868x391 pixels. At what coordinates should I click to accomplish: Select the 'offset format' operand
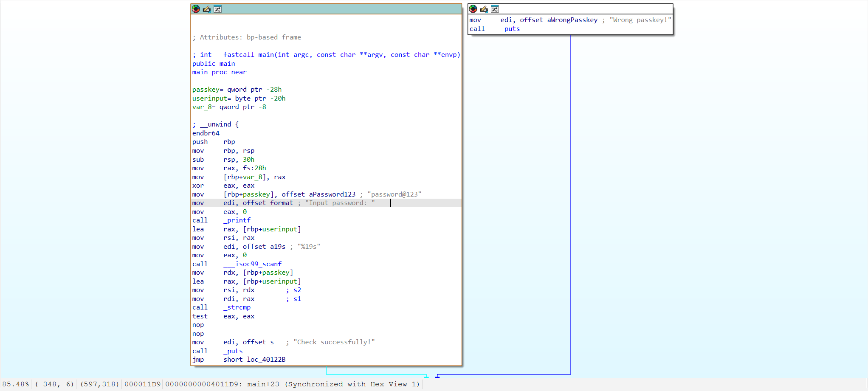coord(268,203)
